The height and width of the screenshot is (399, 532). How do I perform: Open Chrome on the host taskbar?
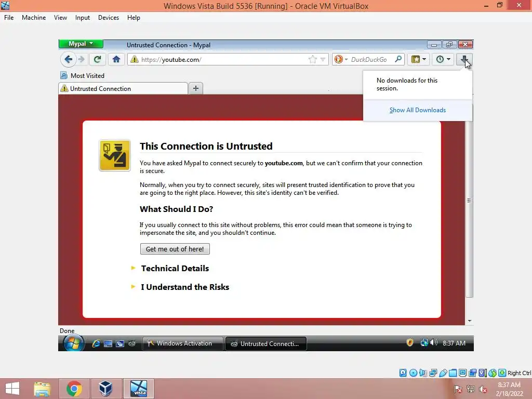click(74, 389)
